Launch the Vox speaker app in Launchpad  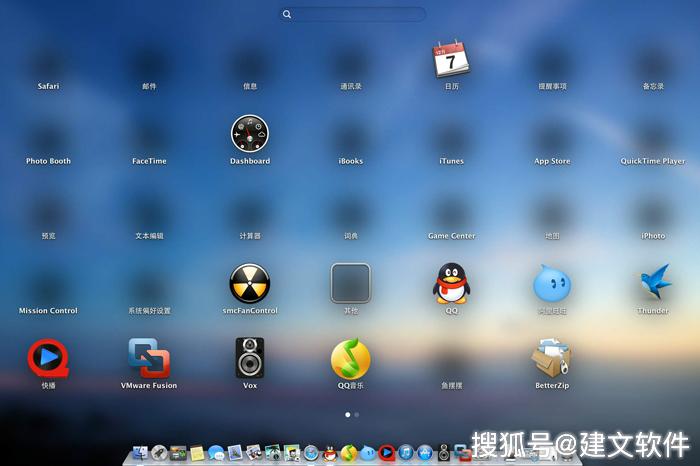[x=250, y=358]
